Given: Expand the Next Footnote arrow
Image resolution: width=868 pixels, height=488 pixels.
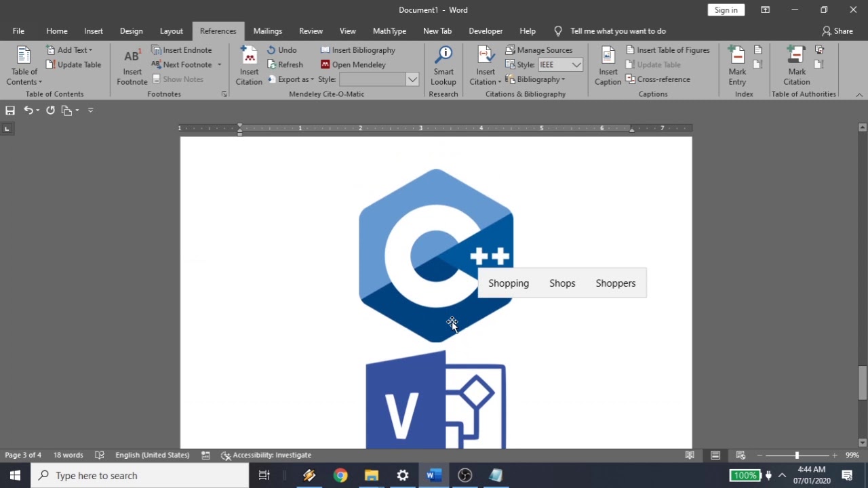Looking at the screenshot, I should tap(219, 64).
